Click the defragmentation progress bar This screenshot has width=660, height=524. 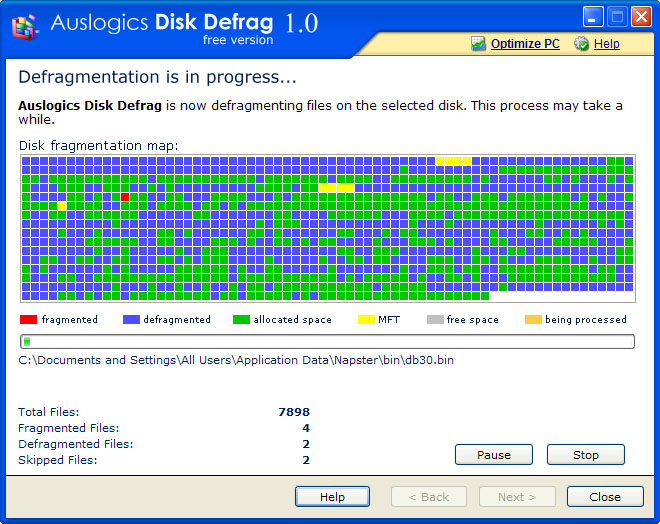[327, 341]
